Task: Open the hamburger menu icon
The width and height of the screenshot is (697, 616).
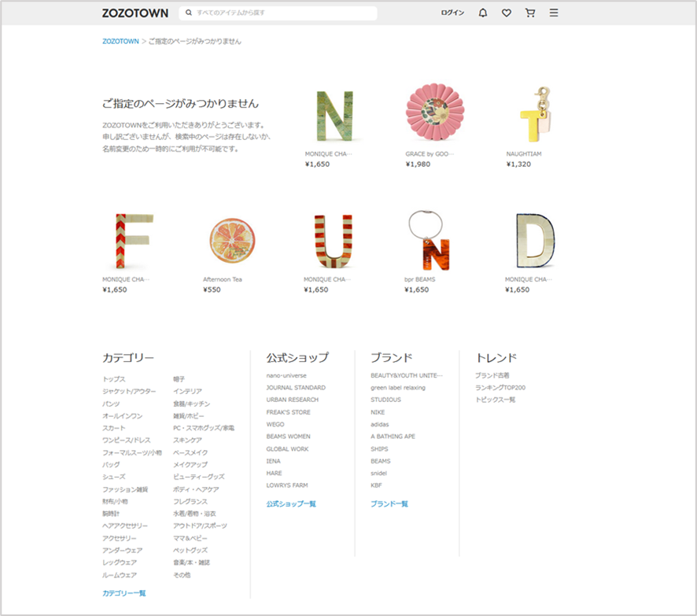Action: tap(553, 13)
